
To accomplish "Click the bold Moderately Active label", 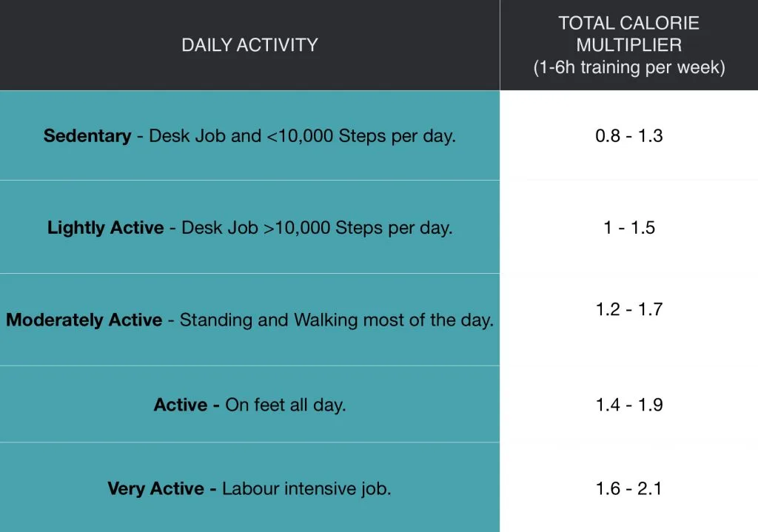I will (x=84, y=320).
